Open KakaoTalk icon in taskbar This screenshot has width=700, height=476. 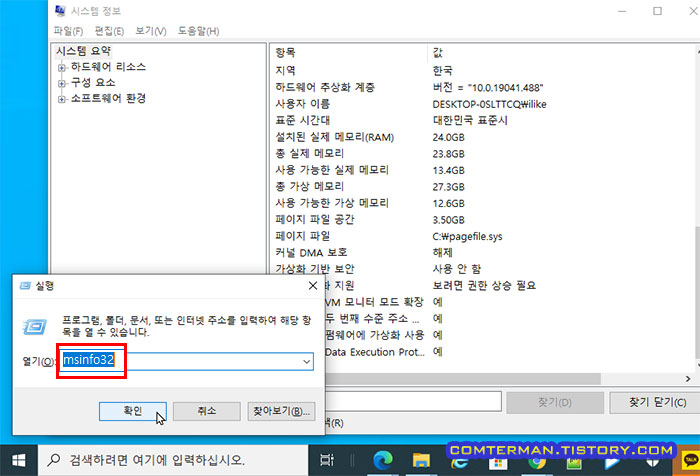pos(691,460)
